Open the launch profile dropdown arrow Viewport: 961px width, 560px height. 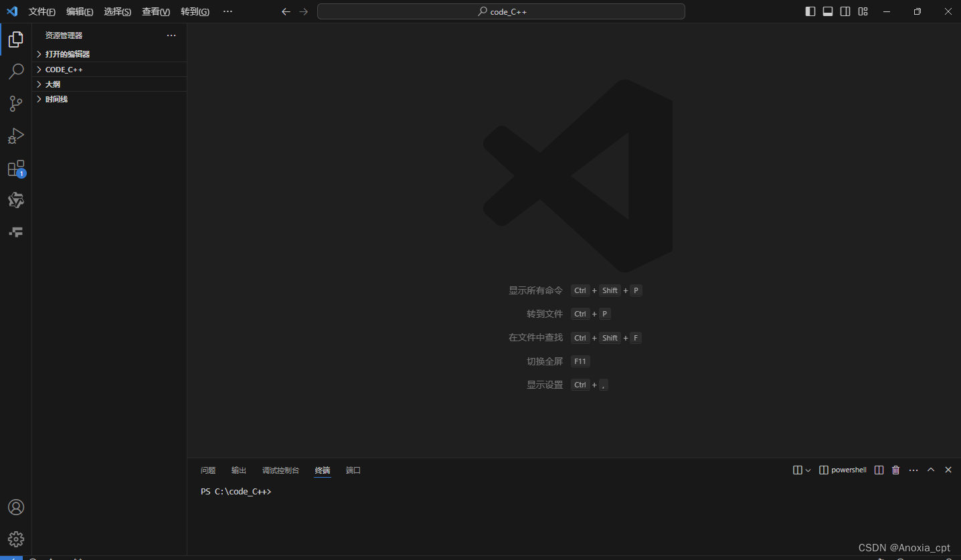point(806,470)
